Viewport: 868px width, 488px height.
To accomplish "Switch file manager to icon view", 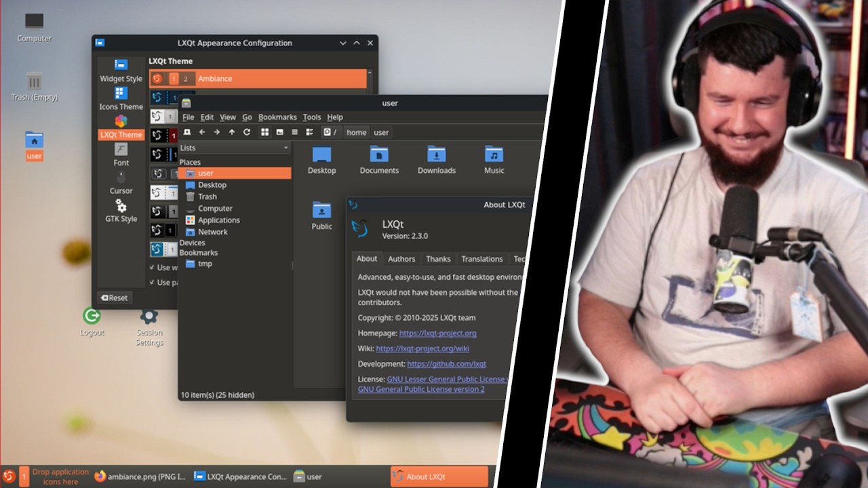I will 265,132.
